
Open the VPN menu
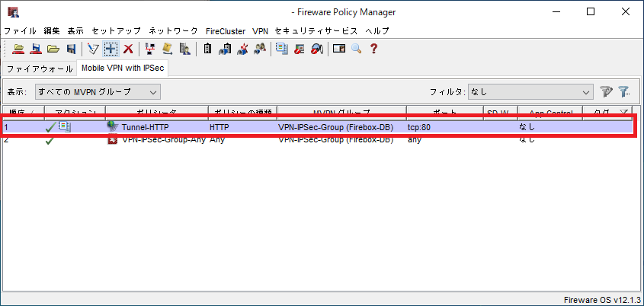tap(260, 30)
